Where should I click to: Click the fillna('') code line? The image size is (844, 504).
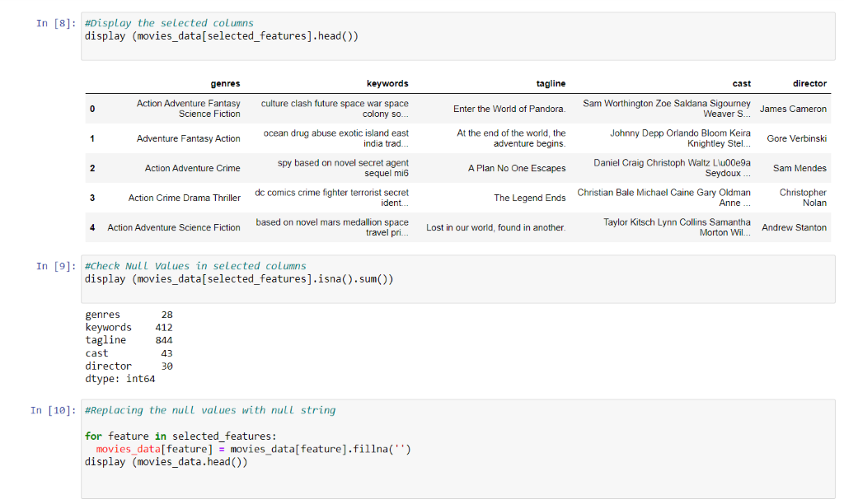tap(253, 449)
